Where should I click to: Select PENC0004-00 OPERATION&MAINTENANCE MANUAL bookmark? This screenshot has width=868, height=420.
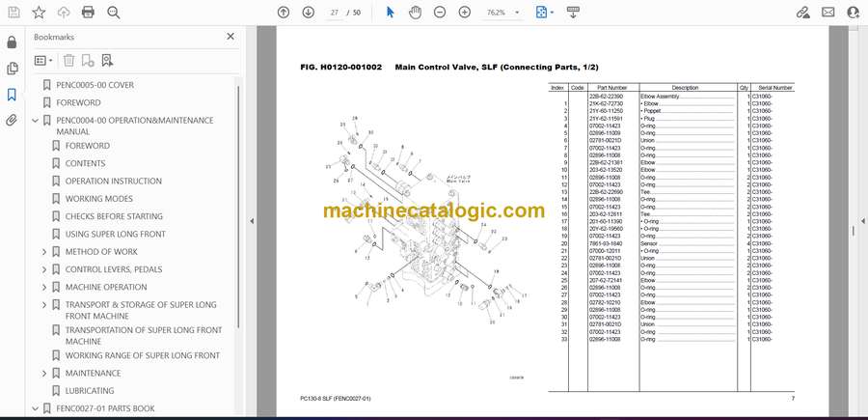click(134, 126)
